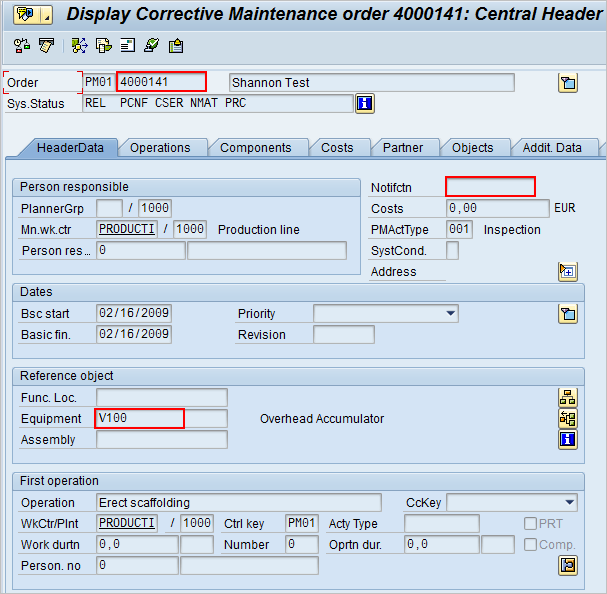Toggle the Comp. checkbox

[530, 544]
